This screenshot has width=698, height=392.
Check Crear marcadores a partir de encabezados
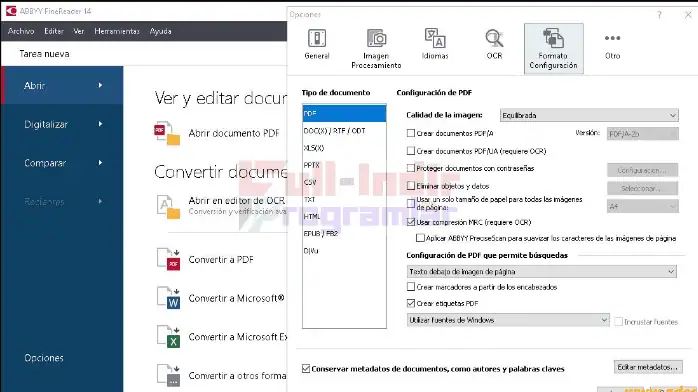410,287
